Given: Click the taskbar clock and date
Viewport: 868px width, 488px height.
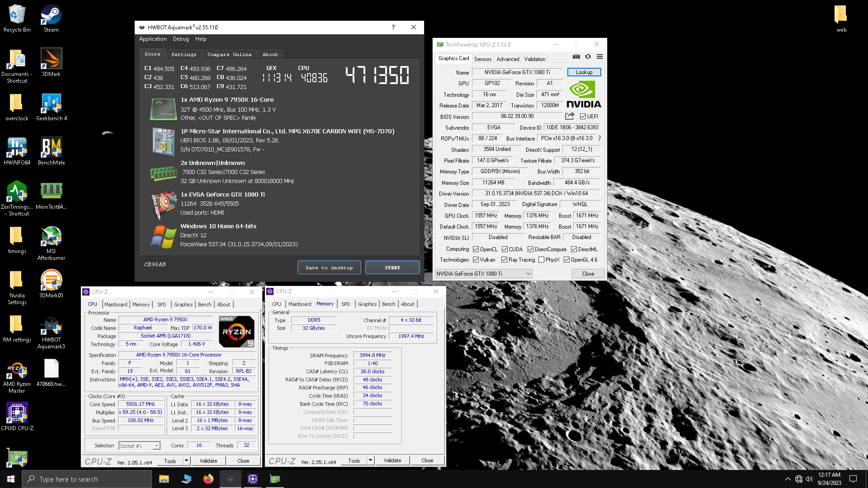Looking at the screenshot, I should point(829,479).
